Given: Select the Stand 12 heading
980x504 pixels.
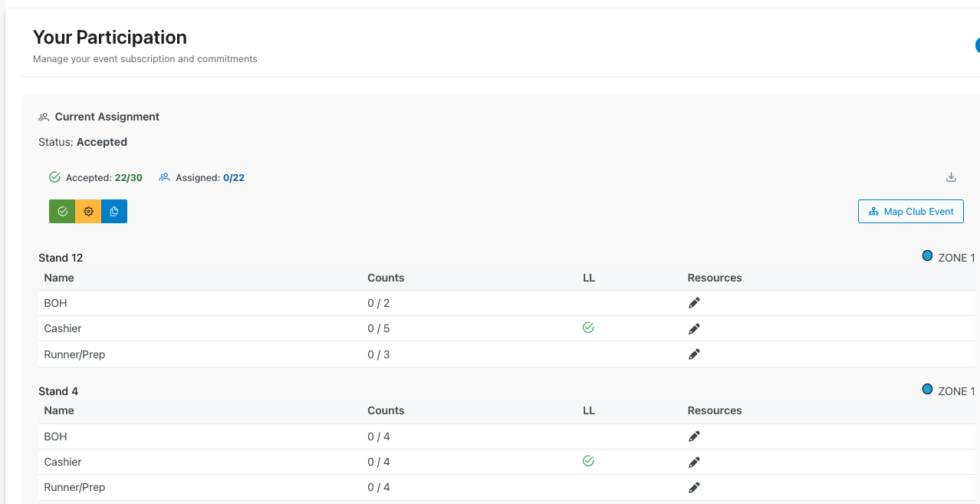Looking at the screenshot, I should 61,258.
